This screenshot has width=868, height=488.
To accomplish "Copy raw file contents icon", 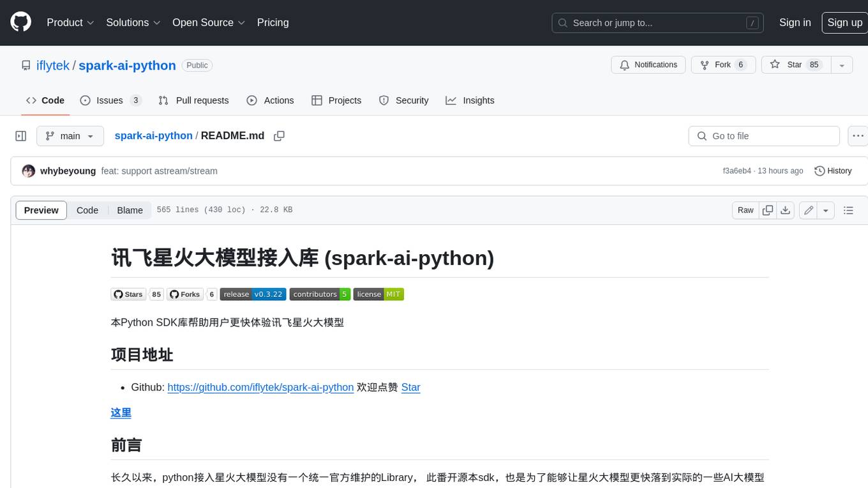I will 768,210.
